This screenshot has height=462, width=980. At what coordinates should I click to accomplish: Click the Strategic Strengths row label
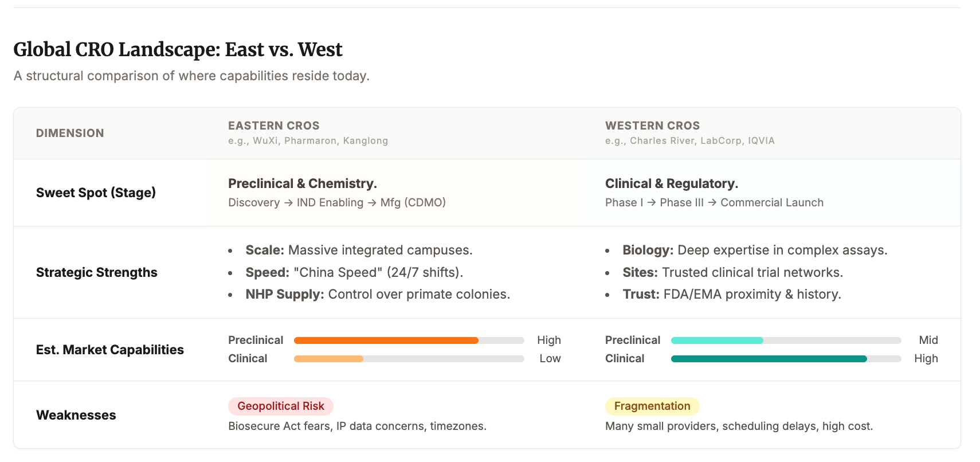[x=96, y=272]
